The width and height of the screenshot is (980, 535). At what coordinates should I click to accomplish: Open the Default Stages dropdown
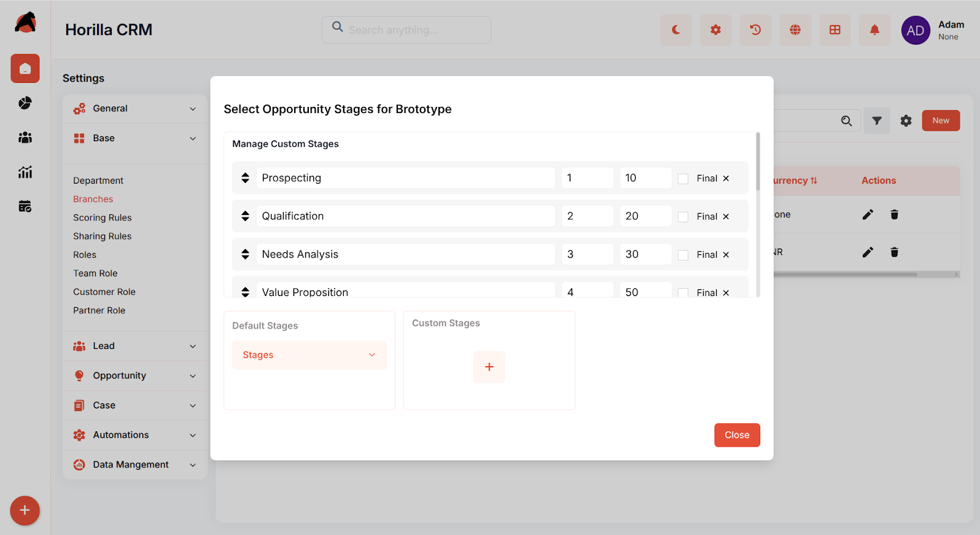309,355
